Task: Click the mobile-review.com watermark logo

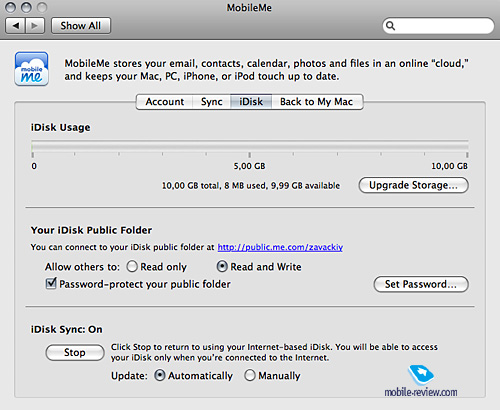Action: tap(421, 382)
